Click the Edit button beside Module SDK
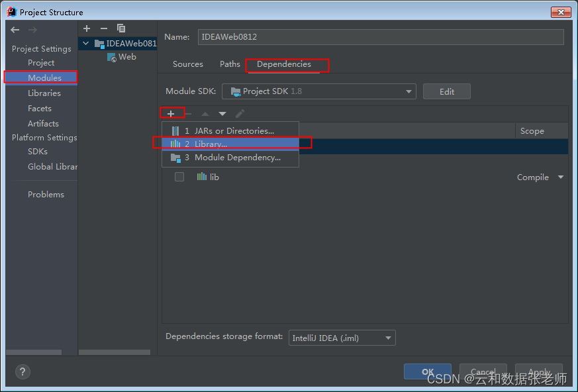This screenshot has width=578, height=392. click(447, 91)
